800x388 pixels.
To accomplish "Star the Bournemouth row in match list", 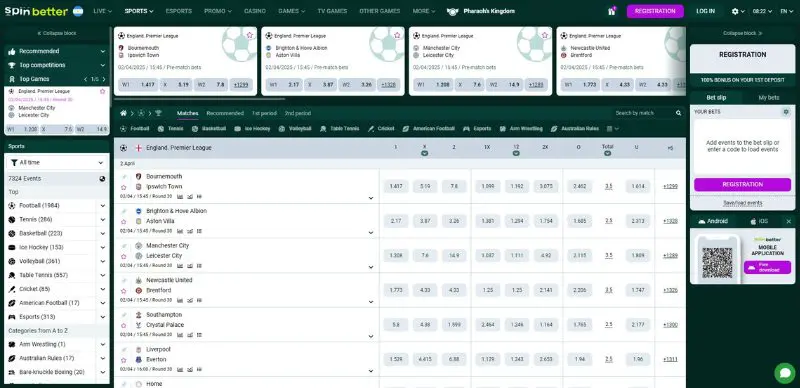I will point(123,187).
